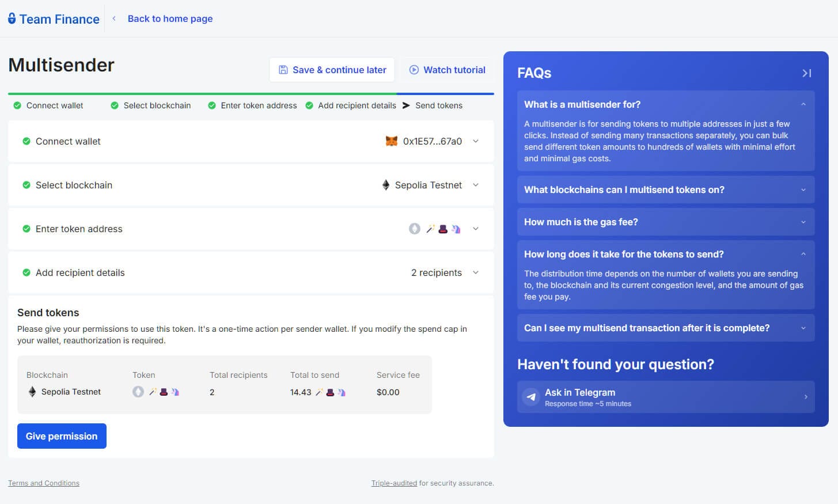Click the green step progress bar
This screenshot has height=504, width=838.
[202, 92]
